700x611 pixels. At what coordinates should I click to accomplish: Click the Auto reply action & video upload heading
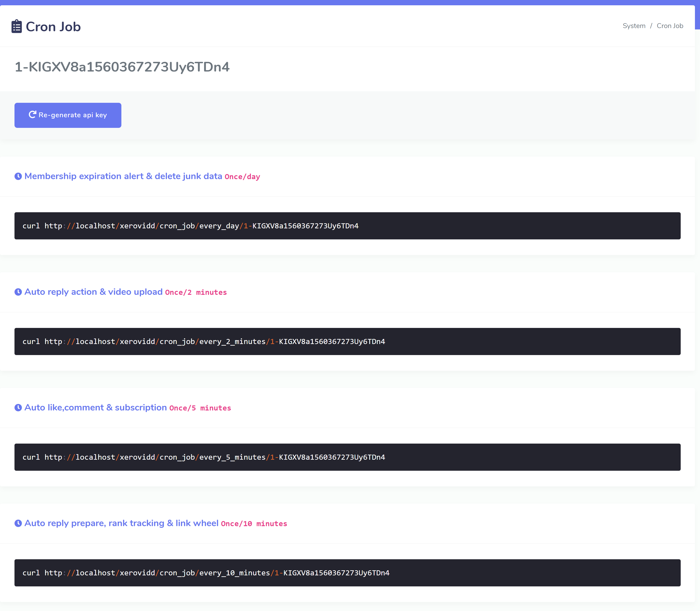pyautogui.click(x=93, y=292)
